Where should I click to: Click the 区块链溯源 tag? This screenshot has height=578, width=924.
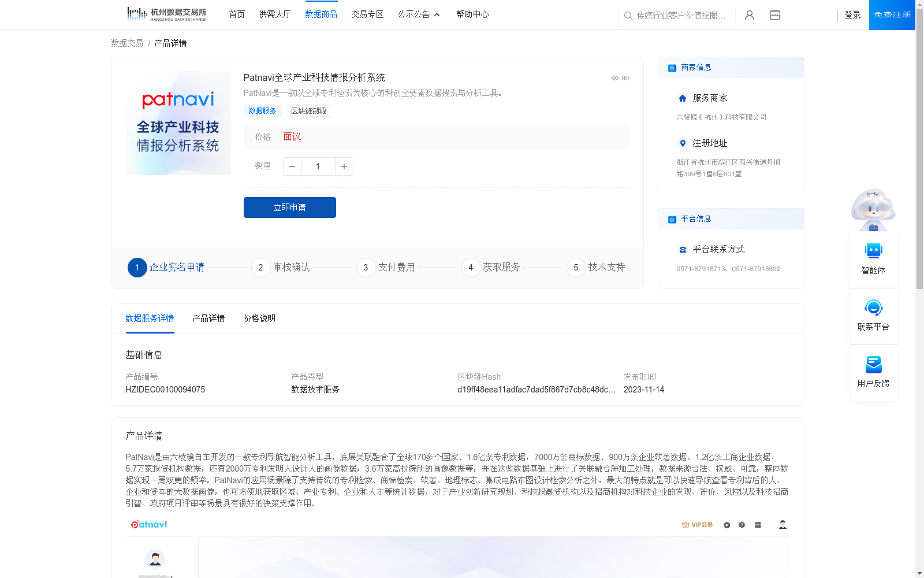(x=308, y=111)
